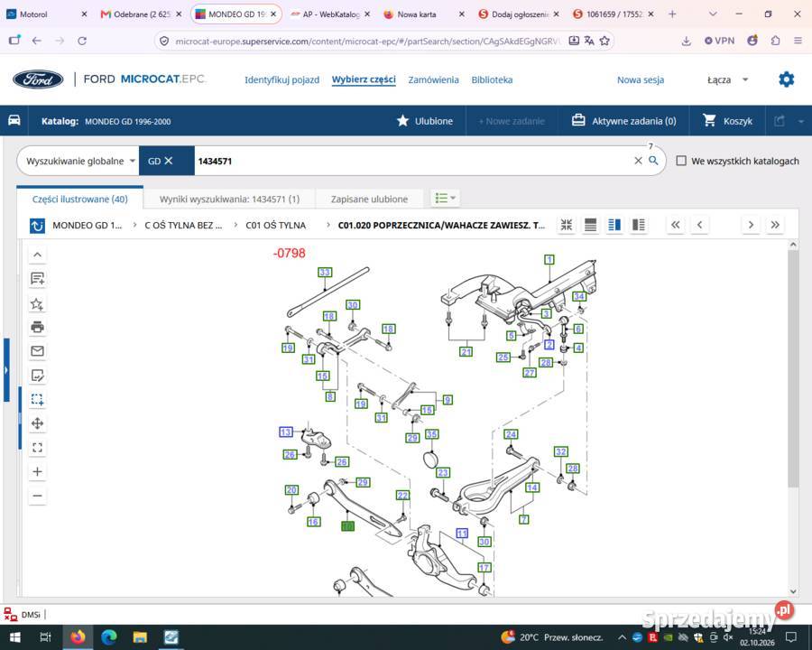Click the search input field with 1434571
The height and width of the screenshot is (650, 812).
tap(412, 161)
